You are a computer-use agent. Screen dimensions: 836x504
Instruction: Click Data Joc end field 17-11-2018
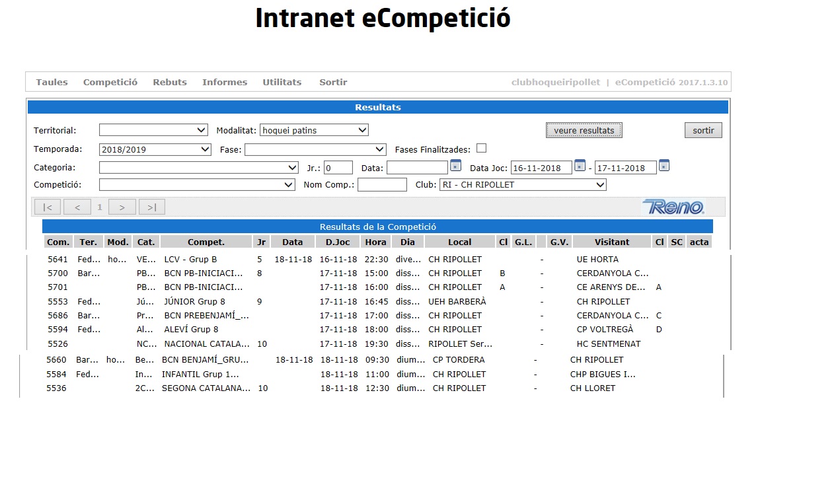coord(626,168)
